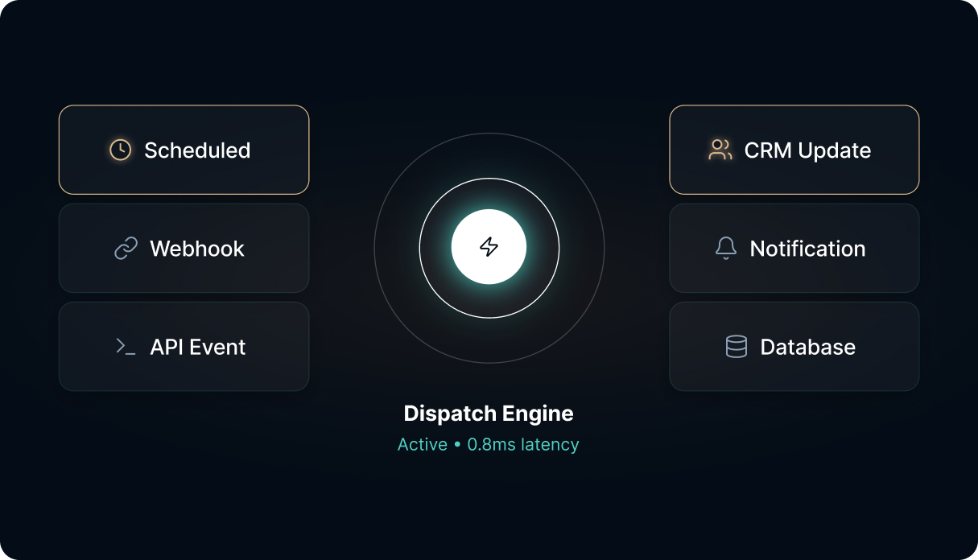Click the bell icon beside Notification
The width and height of the screenshot is (978, 560).
[726, 249]
